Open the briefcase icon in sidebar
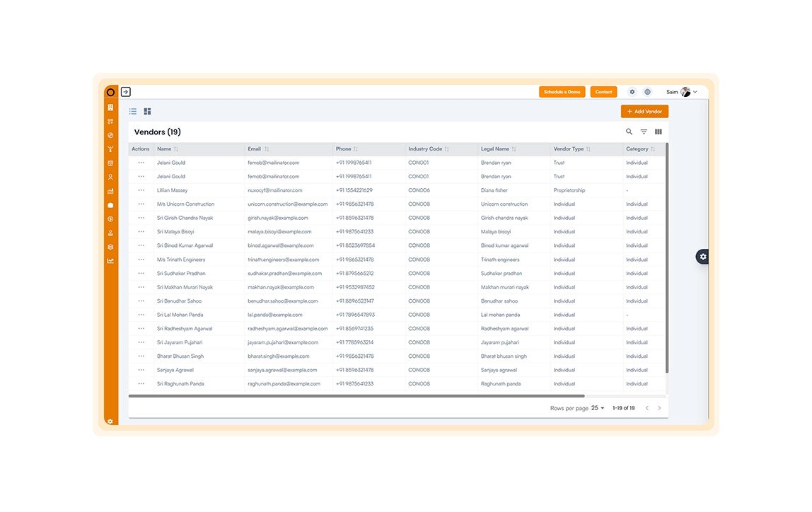 (110, 205)
